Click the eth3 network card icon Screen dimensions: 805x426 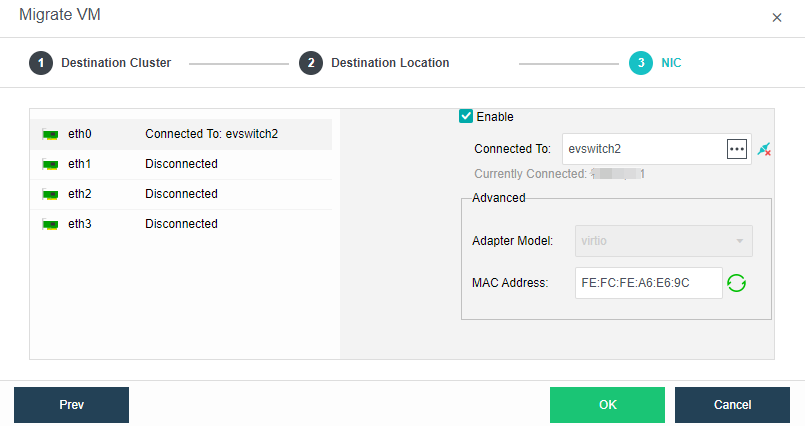click(50, 224)
